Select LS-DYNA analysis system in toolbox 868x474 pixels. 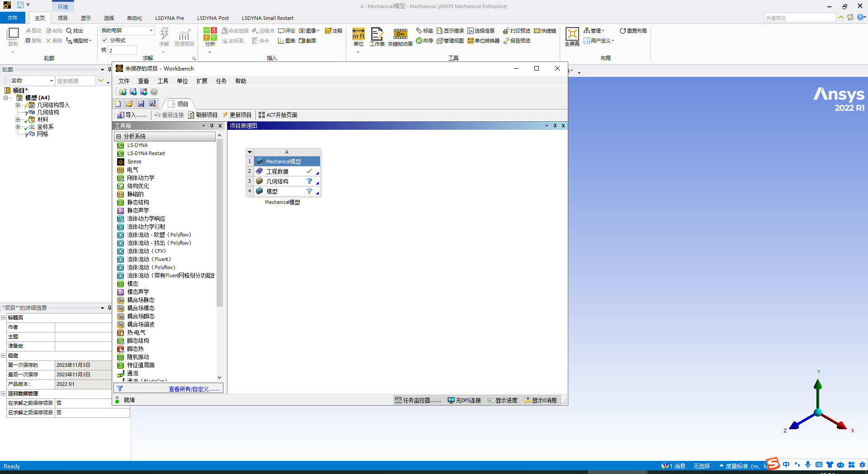click(x=137, y=145)
